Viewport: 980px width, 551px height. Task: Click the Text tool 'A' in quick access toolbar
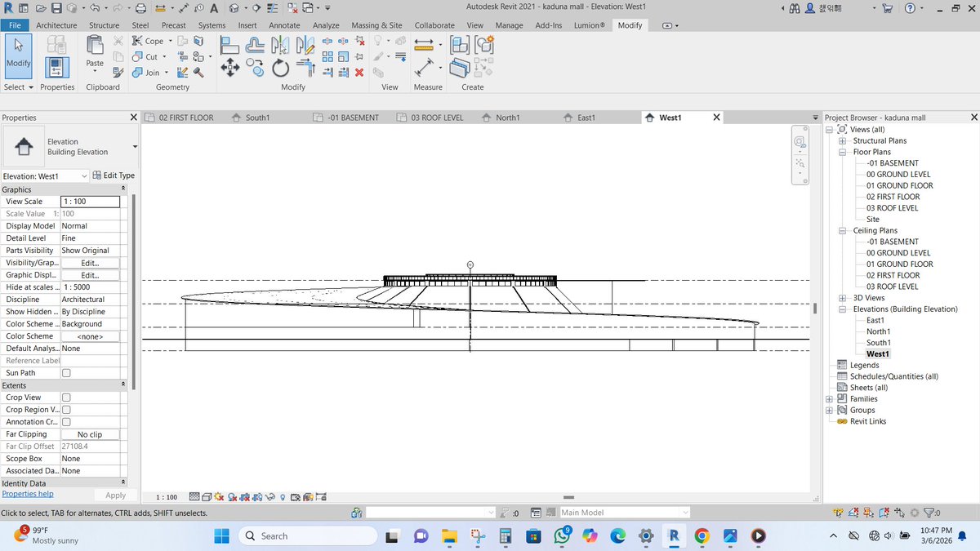click(x=213, y=8)
